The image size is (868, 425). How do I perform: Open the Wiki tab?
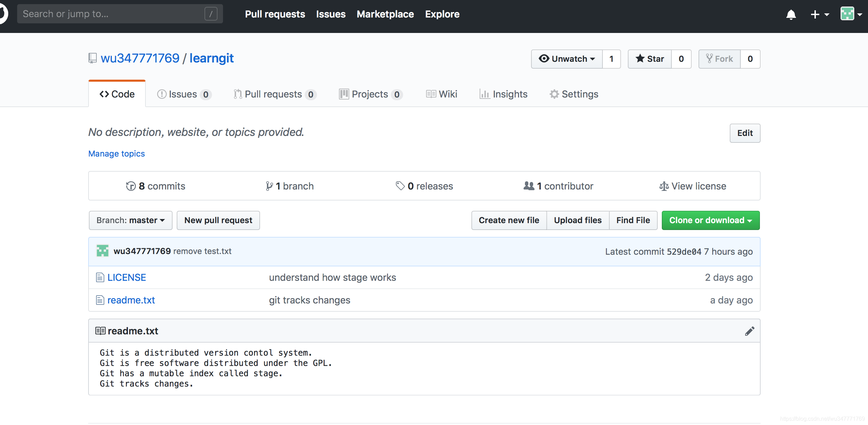point(442,94)
